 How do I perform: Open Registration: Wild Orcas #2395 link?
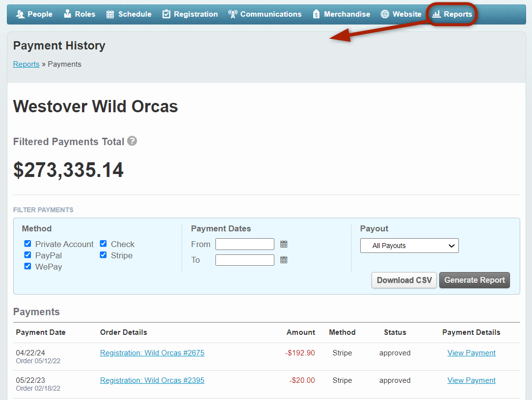pos(152,380)
